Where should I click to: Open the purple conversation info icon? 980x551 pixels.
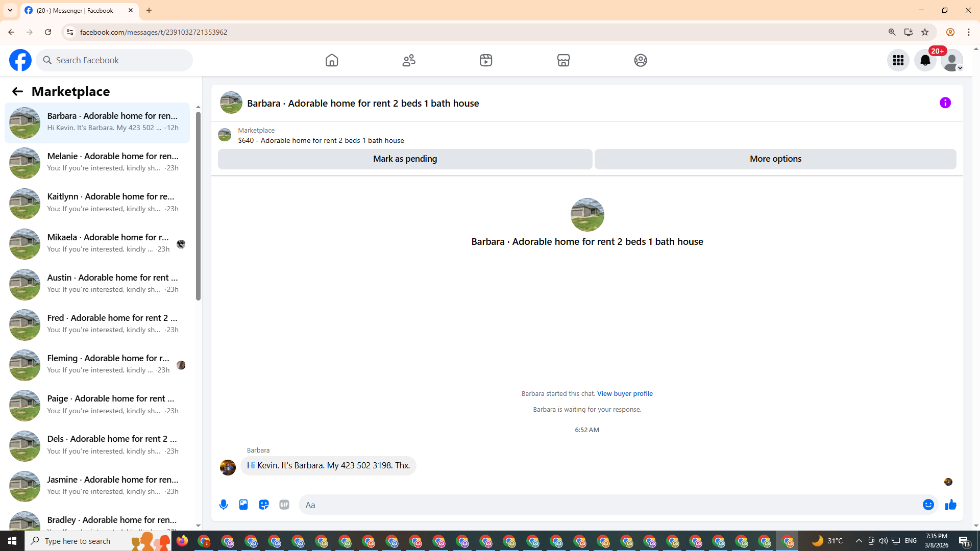pyautogui.click(x=945, y=103)
